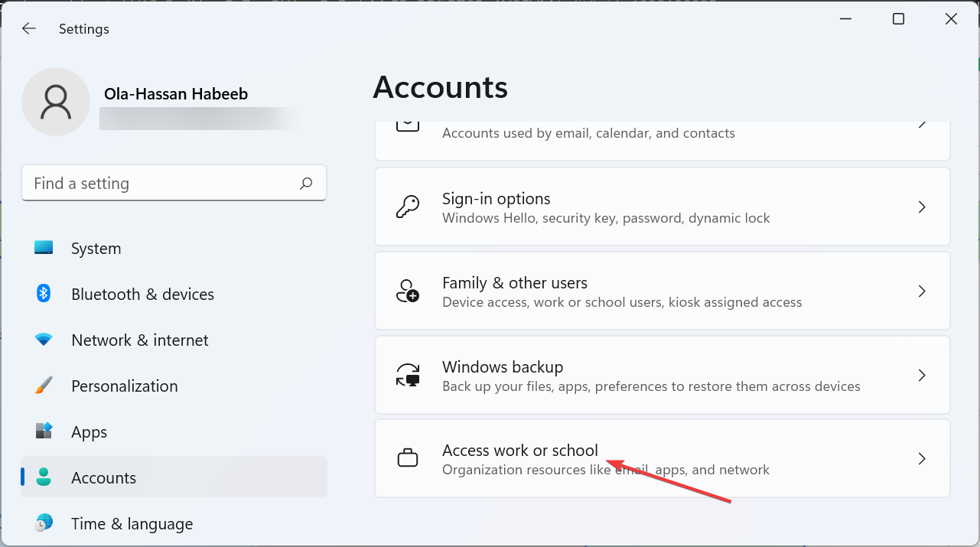Screen dimensions: 980x547
Task: Select the key icon for Sign-in options
Action: pos(408,207)
